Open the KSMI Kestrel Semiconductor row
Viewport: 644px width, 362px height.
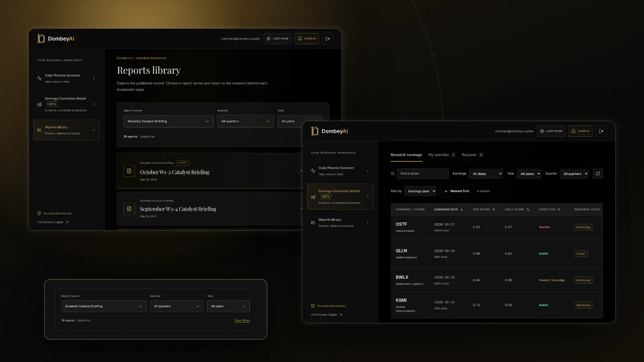pos(497,305)
